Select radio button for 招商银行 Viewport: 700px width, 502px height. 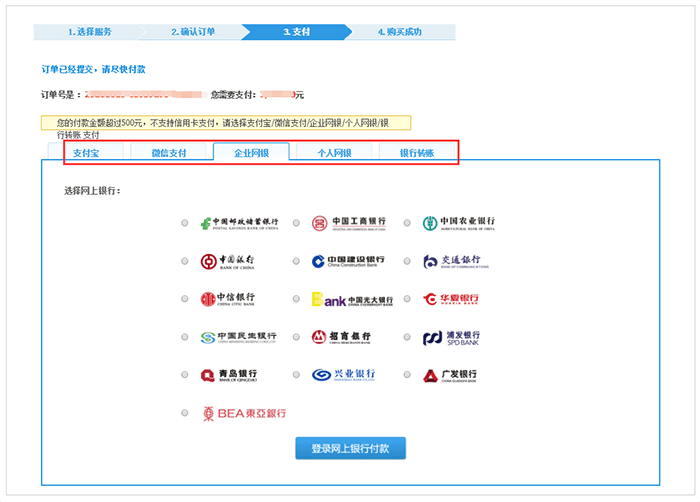pos(296,337)
